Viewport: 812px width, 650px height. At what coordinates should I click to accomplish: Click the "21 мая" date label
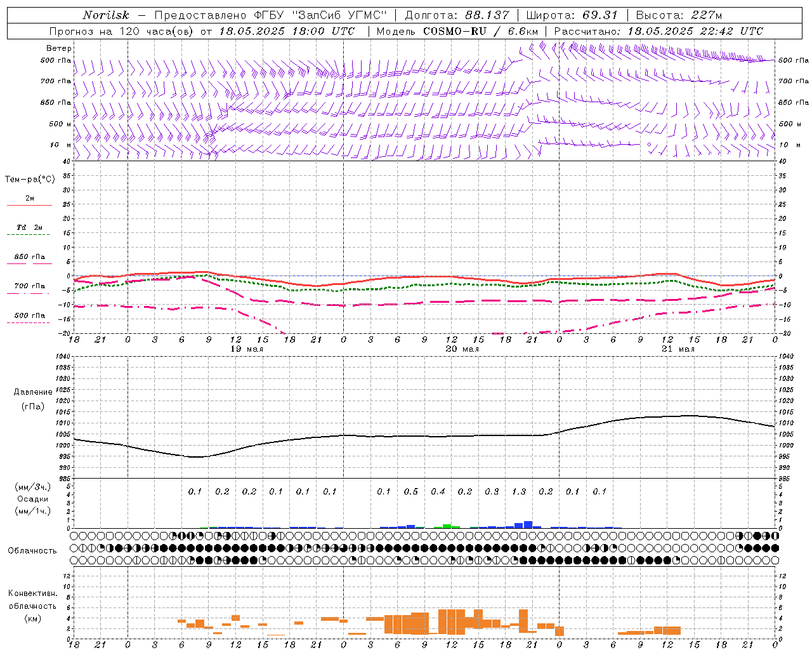click(x=678, y=349)
